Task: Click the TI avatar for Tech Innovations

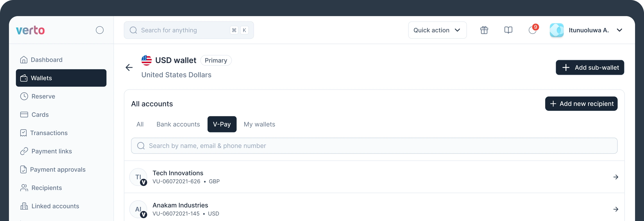Action: pyautogui.click(x=138, y=177)
